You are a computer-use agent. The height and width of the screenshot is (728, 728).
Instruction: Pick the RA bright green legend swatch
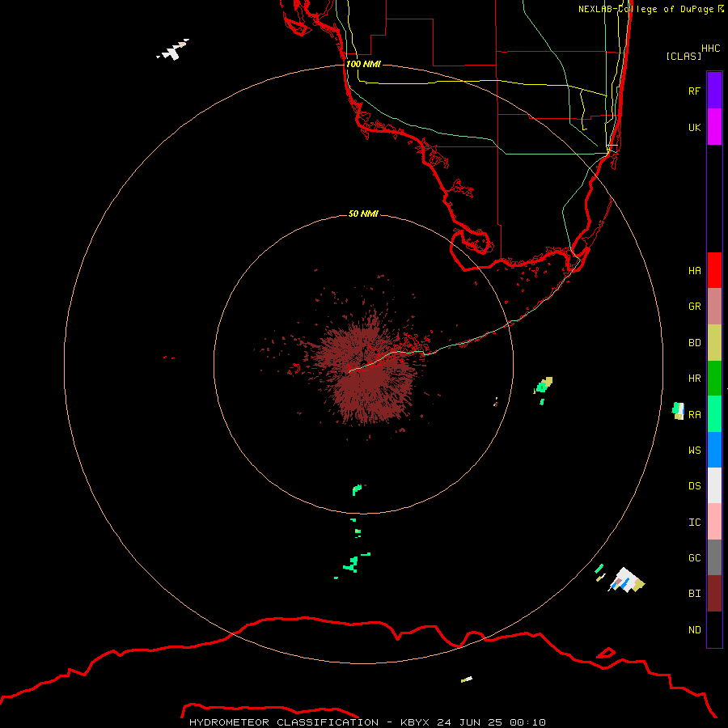click(x=714, y=414)
